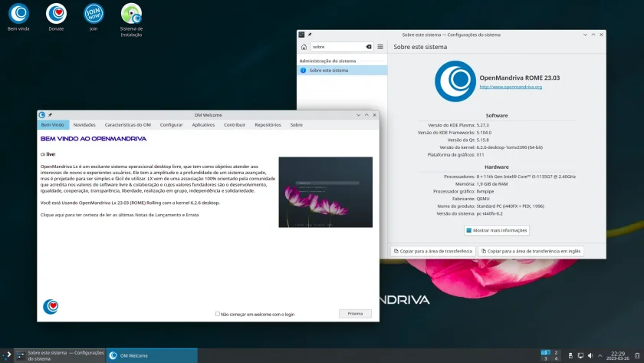
Task: Switch to the Novidades tab
Action: (x=84, y=125)
